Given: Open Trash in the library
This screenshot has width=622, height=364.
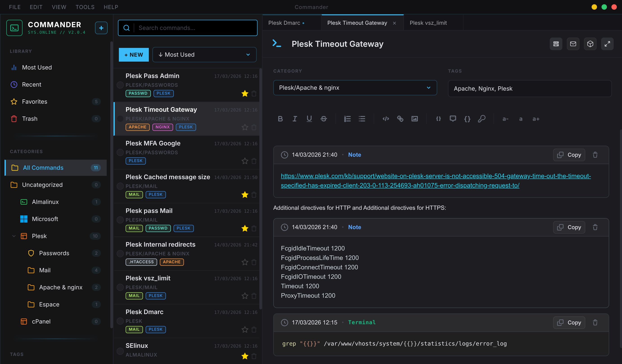Looking at the screenshot, I should click(x=56, y=119).
